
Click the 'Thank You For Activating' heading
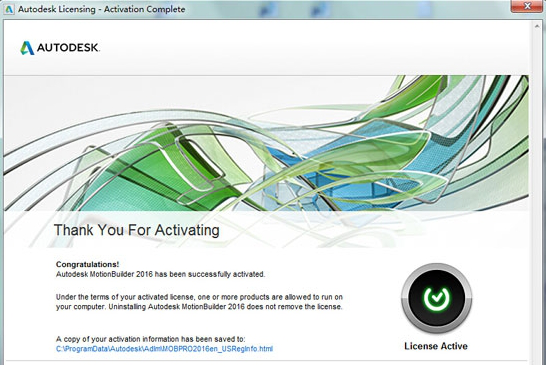[x=136, y=230]
